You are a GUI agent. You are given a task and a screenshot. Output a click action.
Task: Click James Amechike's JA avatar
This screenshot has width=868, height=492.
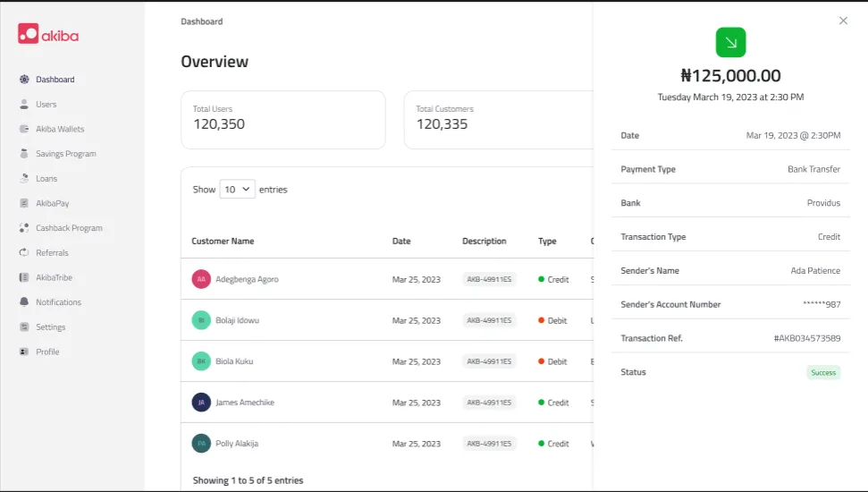tap(201, 402)
